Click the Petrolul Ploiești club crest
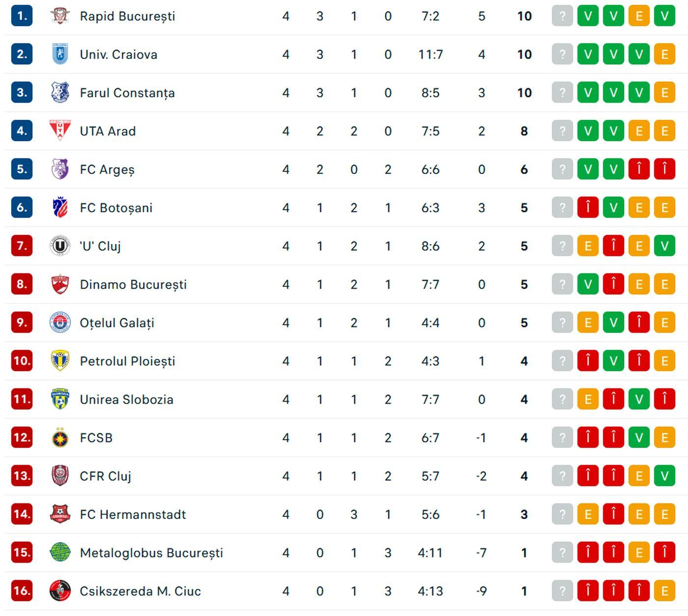This screenshot has height=616, width=688. point(60,361)
